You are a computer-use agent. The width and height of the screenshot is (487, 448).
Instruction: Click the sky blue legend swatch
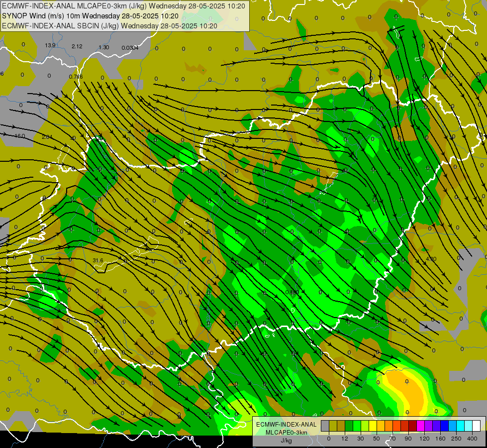click(453, 426)
